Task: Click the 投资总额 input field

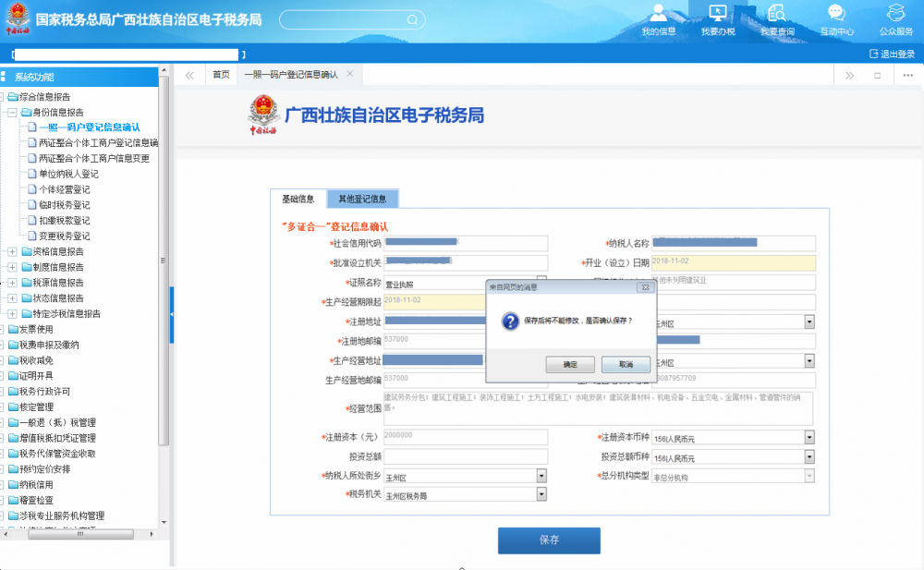Action: (466, 456)
